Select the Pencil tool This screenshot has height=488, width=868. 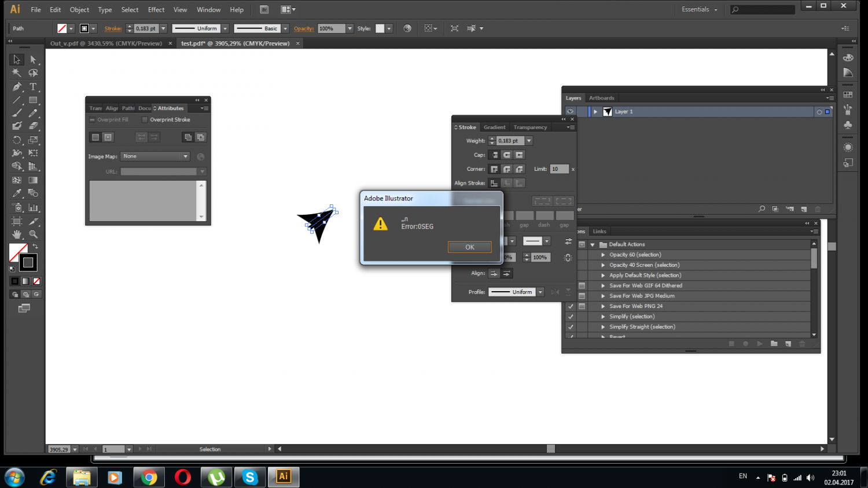[33, 113]
